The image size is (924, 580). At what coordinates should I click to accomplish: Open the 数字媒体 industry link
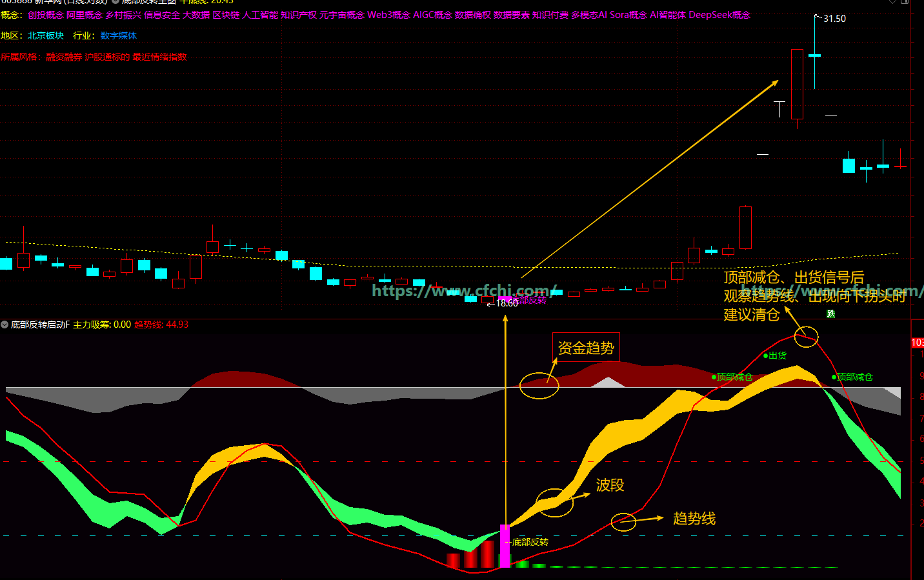click(118, 35)
